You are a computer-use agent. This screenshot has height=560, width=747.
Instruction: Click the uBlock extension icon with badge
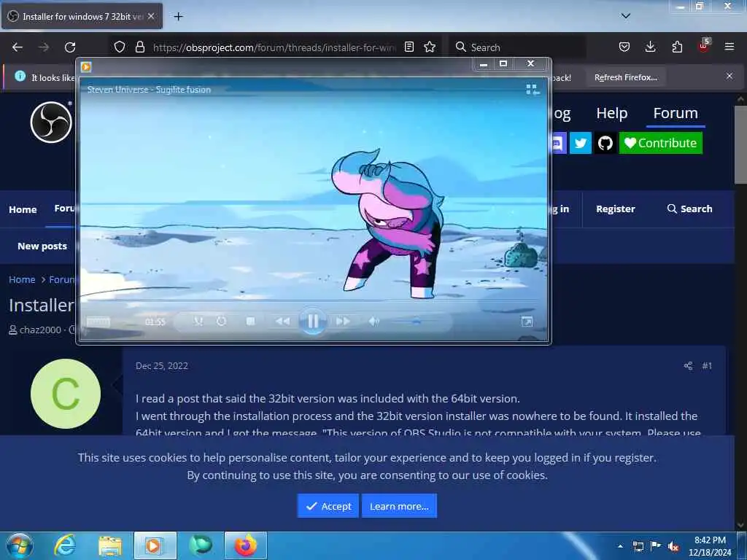(704, 46)
